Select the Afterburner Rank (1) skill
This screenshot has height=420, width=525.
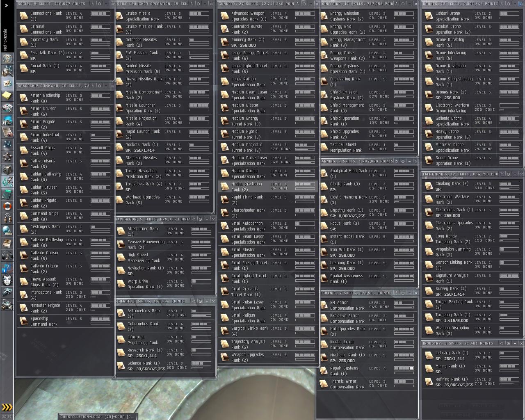pos(165,231)
